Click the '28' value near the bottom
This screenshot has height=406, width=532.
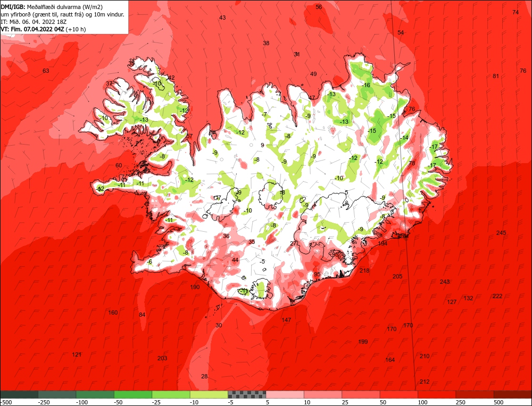click(204, 376)
